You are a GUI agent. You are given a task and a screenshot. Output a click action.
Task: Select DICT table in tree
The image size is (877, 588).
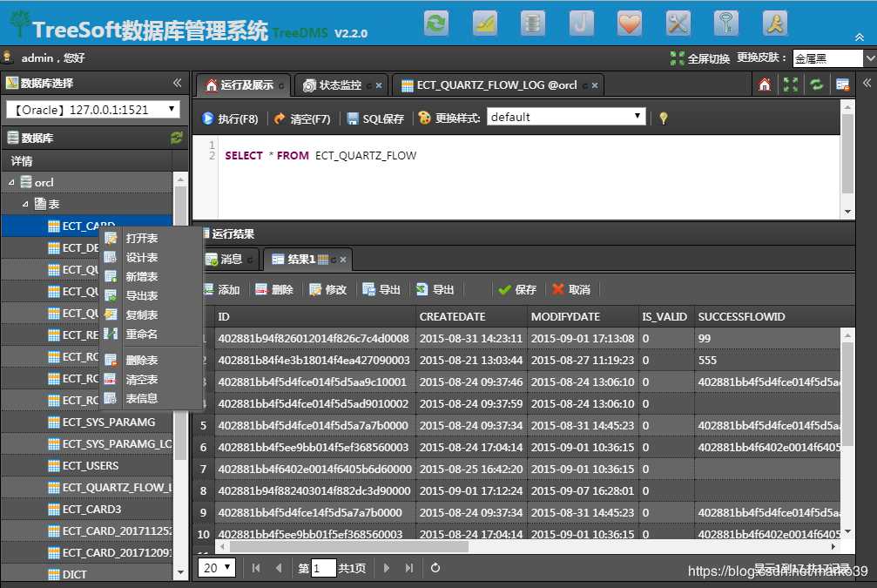click(67, 574)
